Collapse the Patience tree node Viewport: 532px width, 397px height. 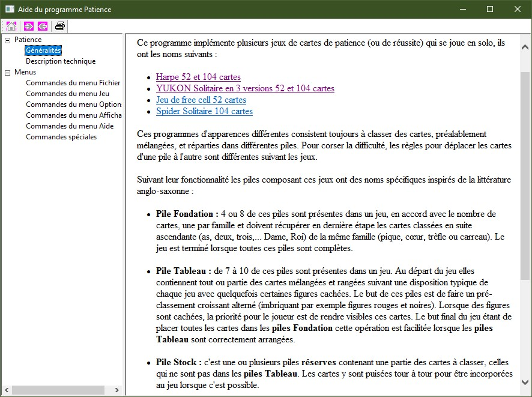pos(7,40)
